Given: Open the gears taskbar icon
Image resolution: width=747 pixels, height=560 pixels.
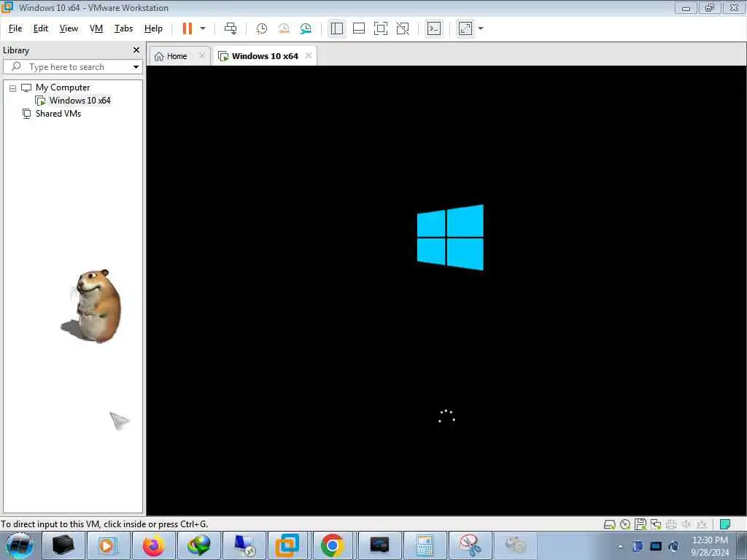Looking at the screenshot, I should click(516, 545).
